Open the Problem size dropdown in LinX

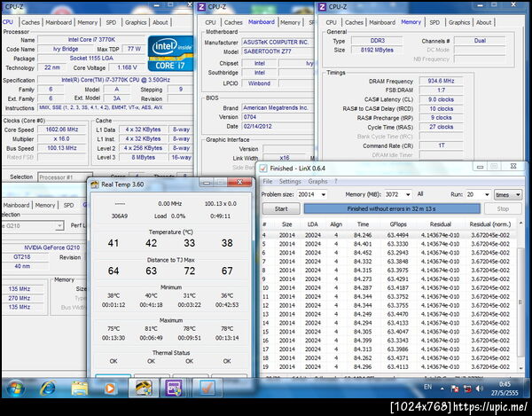[324, 194]
